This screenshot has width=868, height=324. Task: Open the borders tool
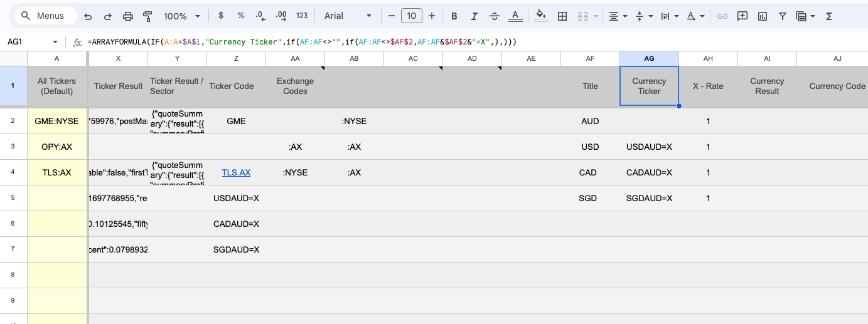pyautogui.click(x=562, y=16)
